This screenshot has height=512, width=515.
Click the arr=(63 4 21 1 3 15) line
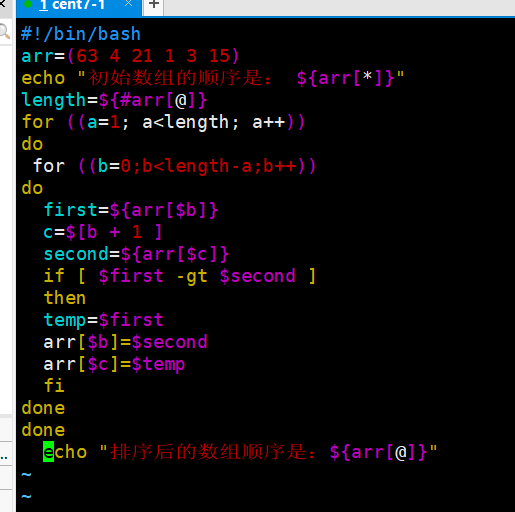130,56
